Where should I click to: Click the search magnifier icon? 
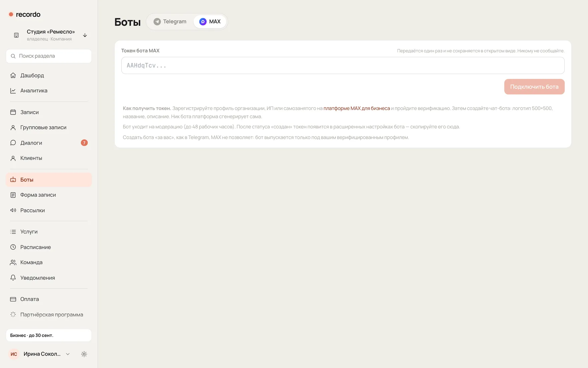click(x=13, y=56)
